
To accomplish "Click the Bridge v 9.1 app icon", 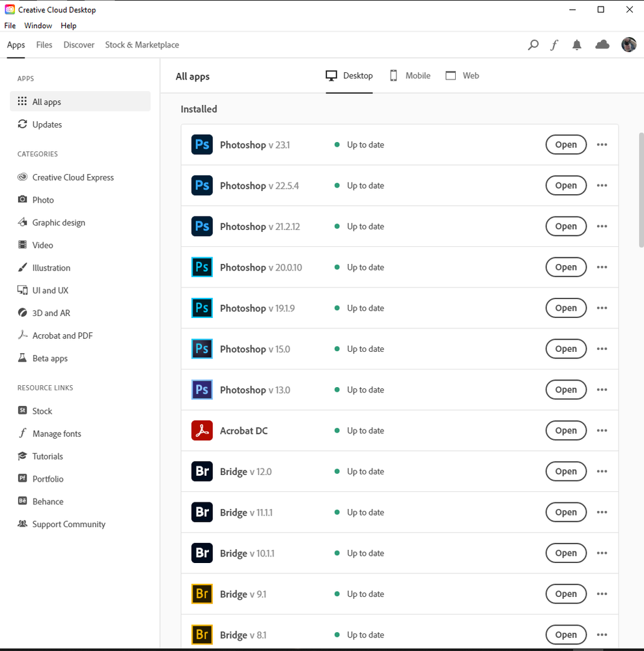I will point(202,594).
